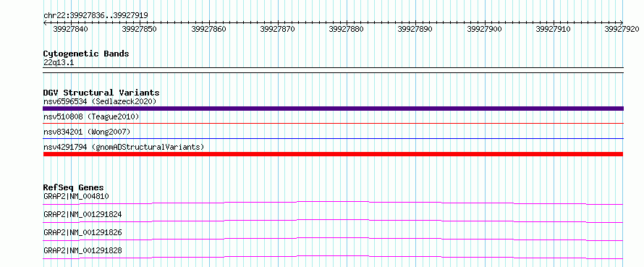Click ruler position 39927850

point(140,29)
